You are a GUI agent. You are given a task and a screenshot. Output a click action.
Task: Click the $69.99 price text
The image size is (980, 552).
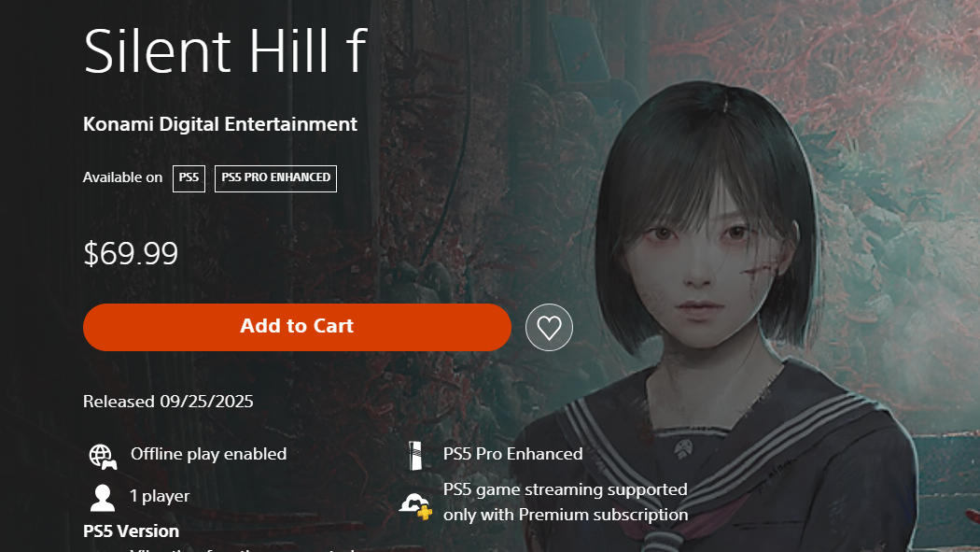click(x=131, y=253)
